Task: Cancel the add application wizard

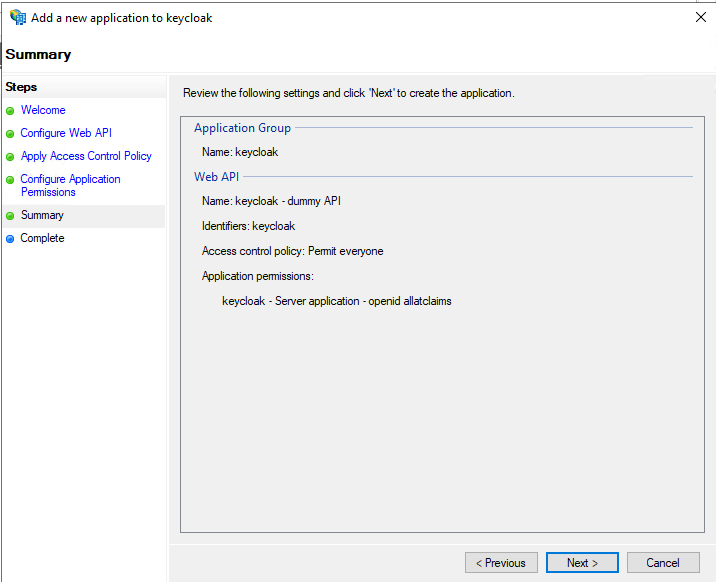Action: pyautogui.click(x=663, y=563)
